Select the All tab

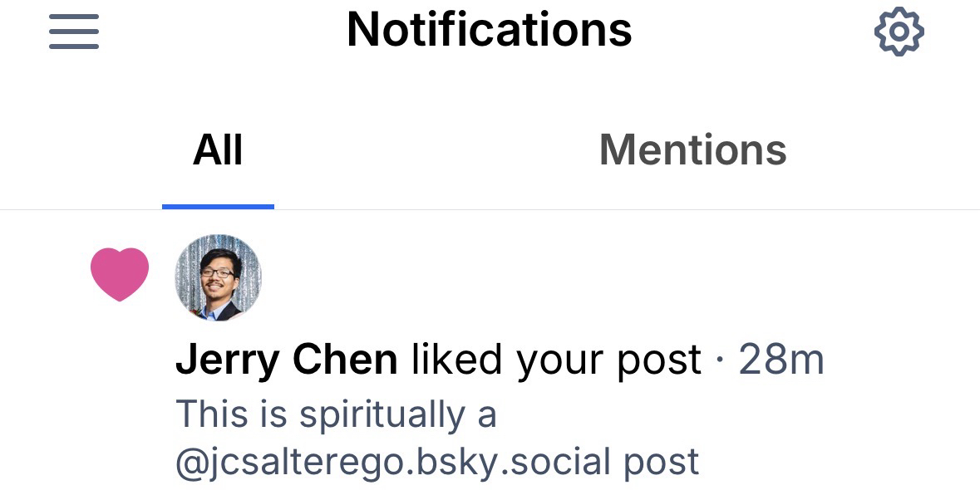tap(218, 149)
